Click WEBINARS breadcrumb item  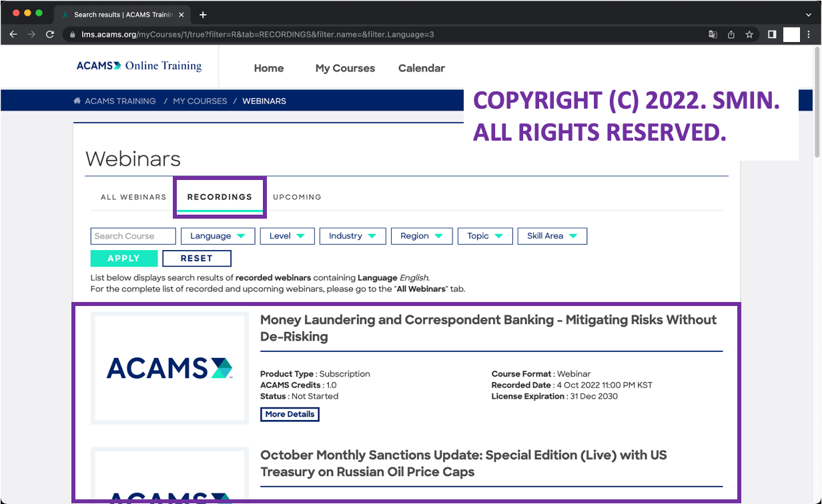[x=264, y=101]
